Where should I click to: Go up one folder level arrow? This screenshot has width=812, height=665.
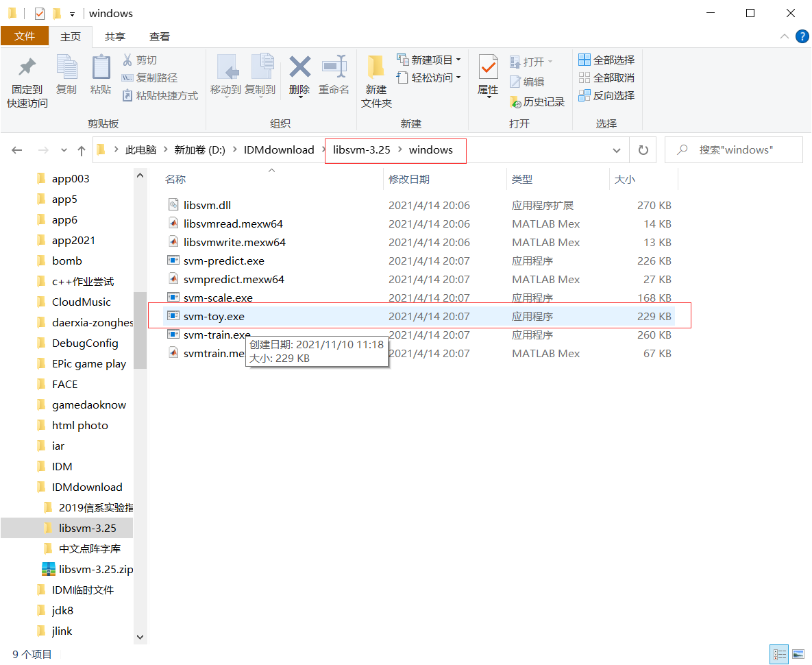pyautogui.click(x=82, y=150)
